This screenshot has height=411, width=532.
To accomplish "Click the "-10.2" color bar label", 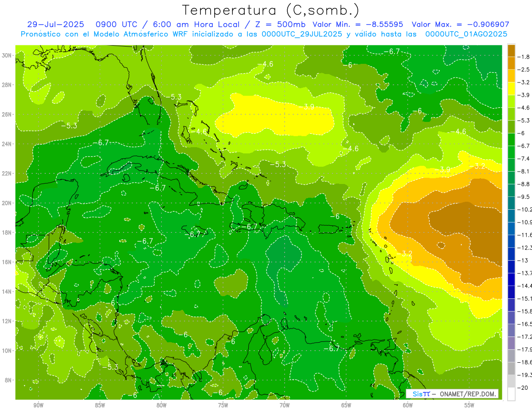I will click(x=525, y=209).
